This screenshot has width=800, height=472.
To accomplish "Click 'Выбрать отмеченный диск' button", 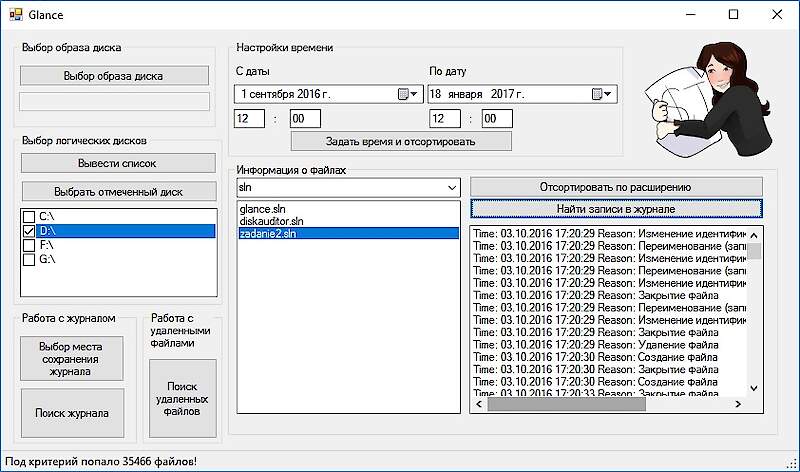I will click(119, 192).
